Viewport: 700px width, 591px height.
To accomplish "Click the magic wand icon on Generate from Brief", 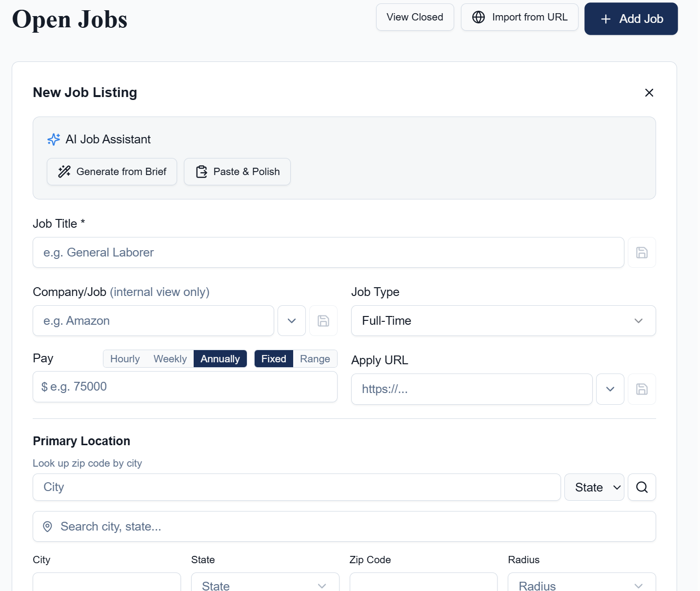I will pos(64,172).
